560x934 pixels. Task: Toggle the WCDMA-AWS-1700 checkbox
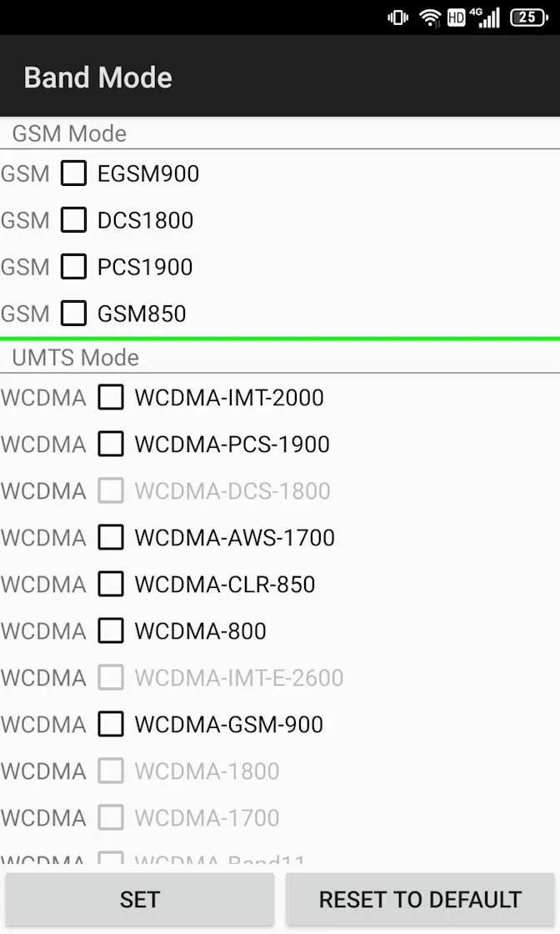click(x=111, y=538)
